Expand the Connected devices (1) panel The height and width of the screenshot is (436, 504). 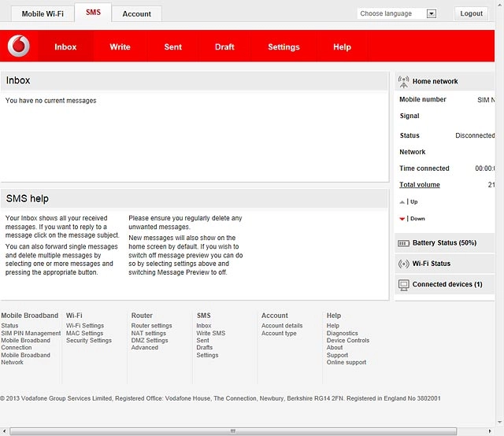click(444, 285)
